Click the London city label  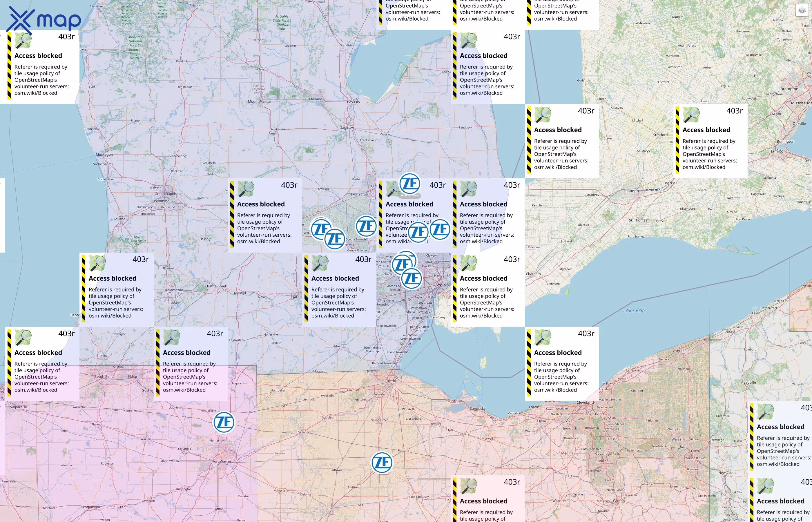tap(632, 191)
